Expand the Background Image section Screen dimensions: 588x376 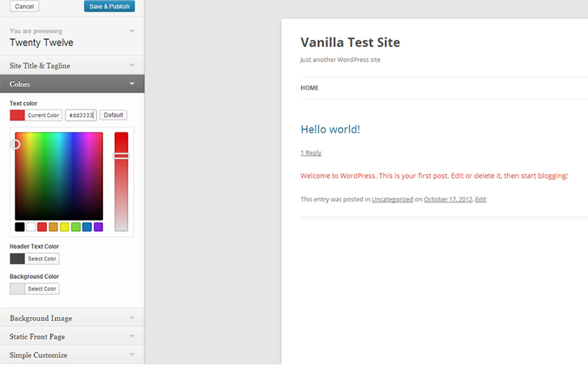[72, 318]
